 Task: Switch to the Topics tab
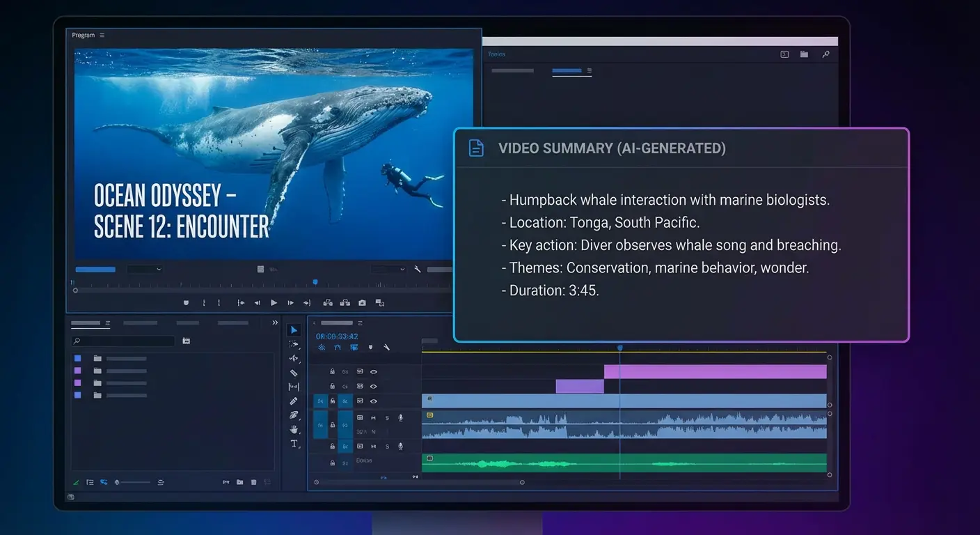[x=496, y=54]
